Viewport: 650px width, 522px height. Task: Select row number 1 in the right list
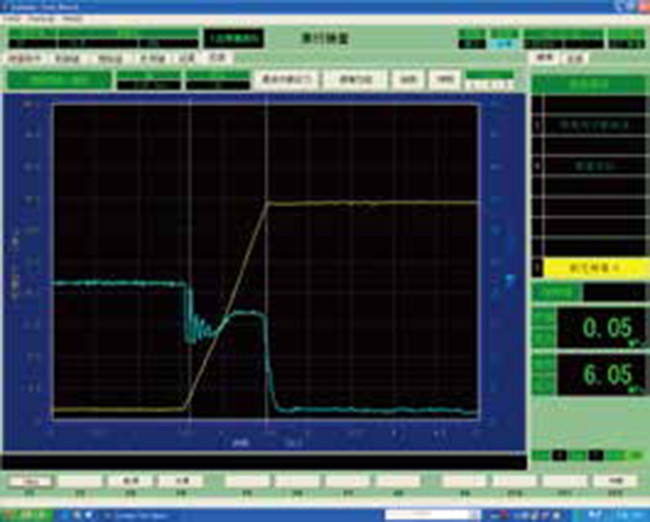[586, 127]
